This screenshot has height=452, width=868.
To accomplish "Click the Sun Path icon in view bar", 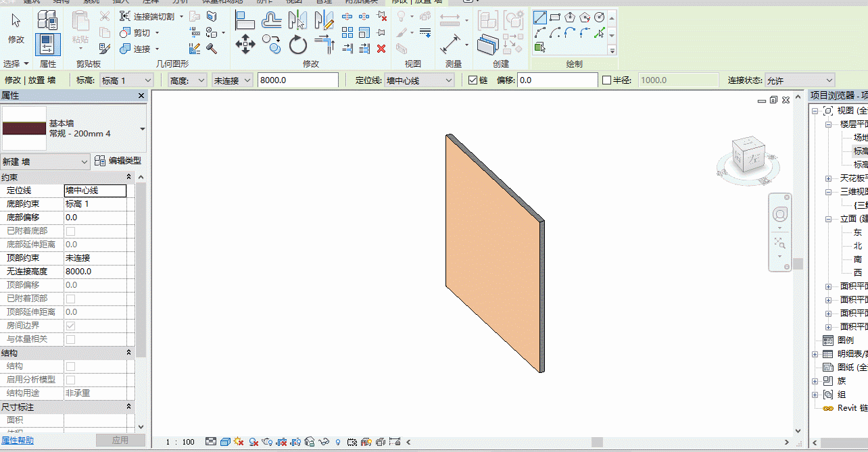I will [239, 442].
